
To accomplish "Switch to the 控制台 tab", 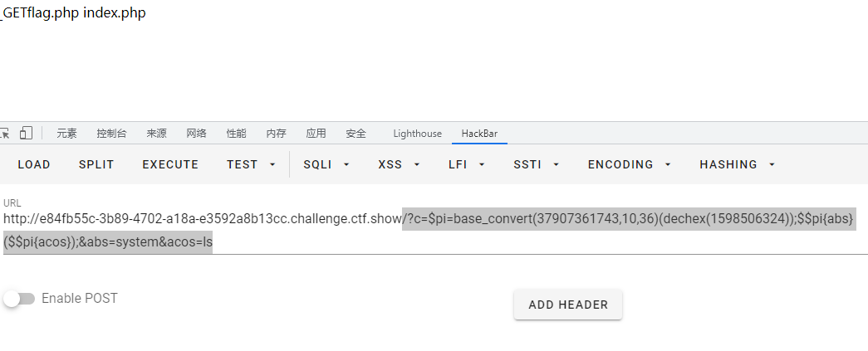I will (x=111, y=134).
